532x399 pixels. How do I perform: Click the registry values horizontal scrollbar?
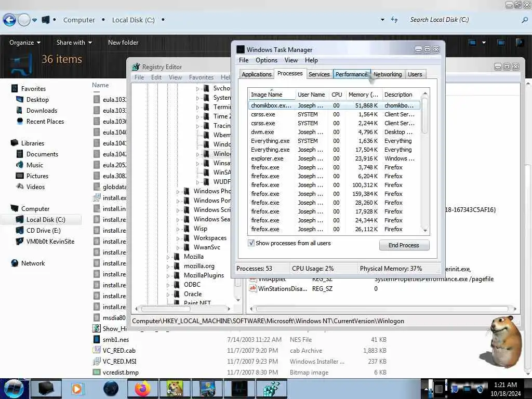tap(382, 309)
